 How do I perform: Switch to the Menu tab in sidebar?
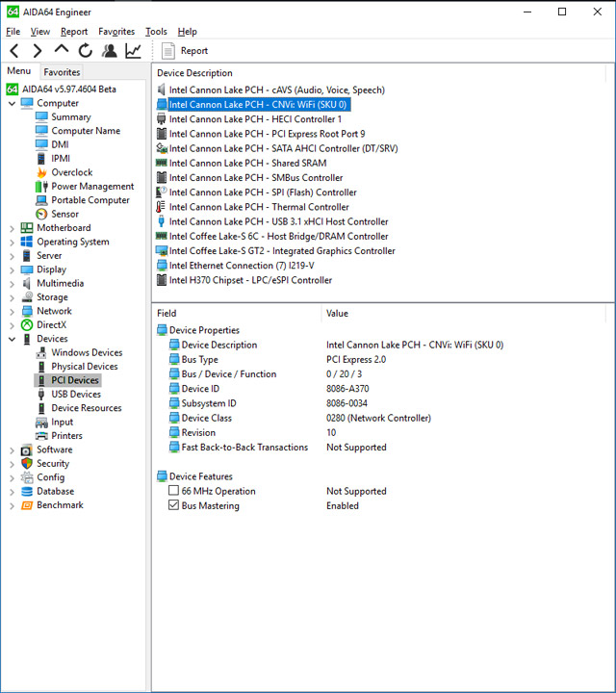pyautogui.click(x=19, y=70)
